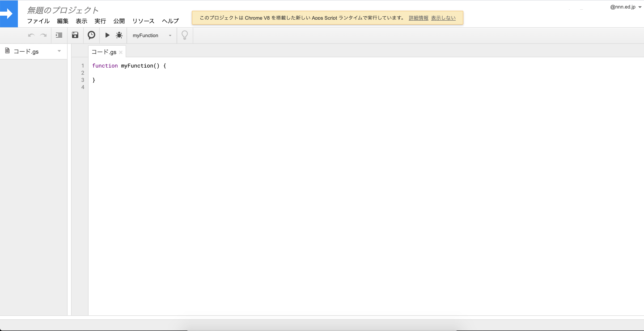Click the lightbulb hint icon
This screenshot has width=644, height=331.
click(184, 35)
